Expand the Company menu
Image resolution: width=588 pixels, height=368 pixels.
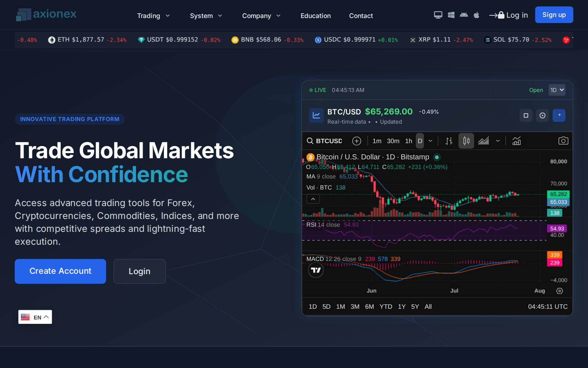(261, 16)
